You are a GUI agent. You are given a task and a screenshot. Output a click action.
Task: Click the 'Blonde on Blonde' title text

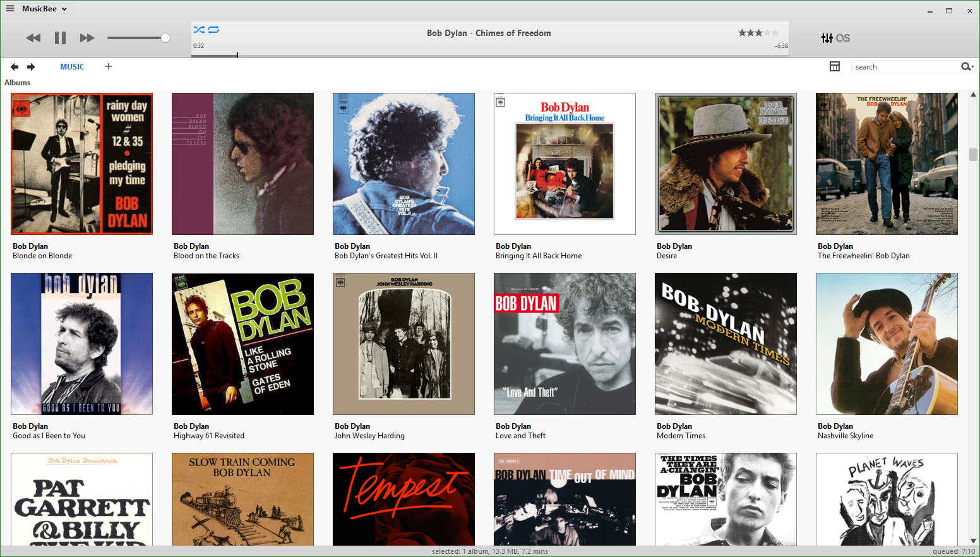pyautogui.click(x=42, y=256)
